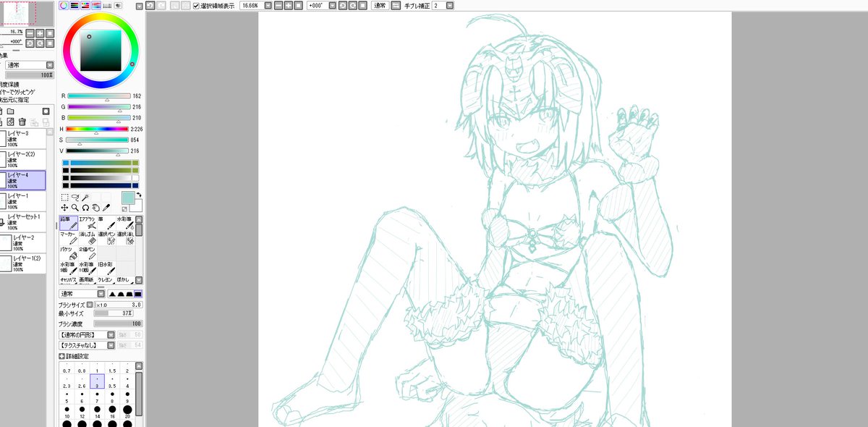Expand the 詳細設定 advanced settings section
Image resolution: width=868 pixels, height=427 pixels.
coord(61,356)
